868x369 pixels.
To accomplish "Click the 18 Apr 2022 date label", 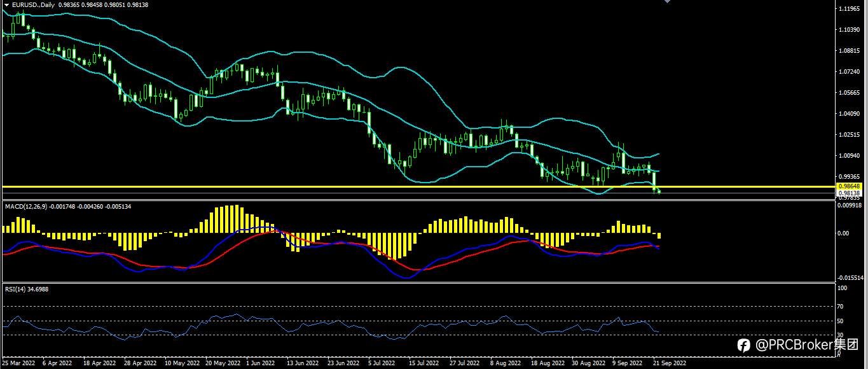I will pyautogui.click(x=100, y=363).
